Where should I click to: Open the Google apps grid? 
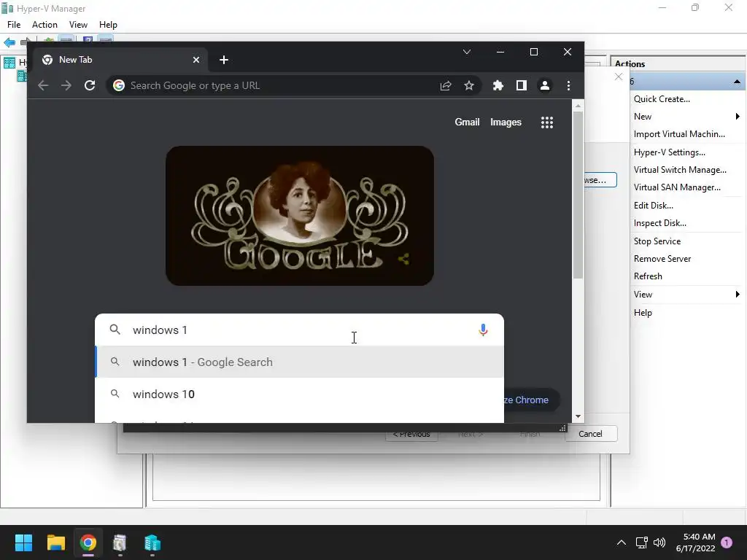tap(547, 122)
